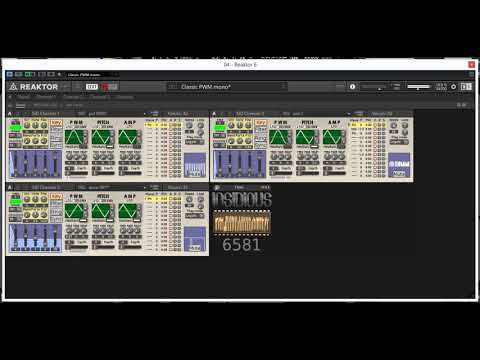Click the NI panel layout icon at header end

(466, 87)
